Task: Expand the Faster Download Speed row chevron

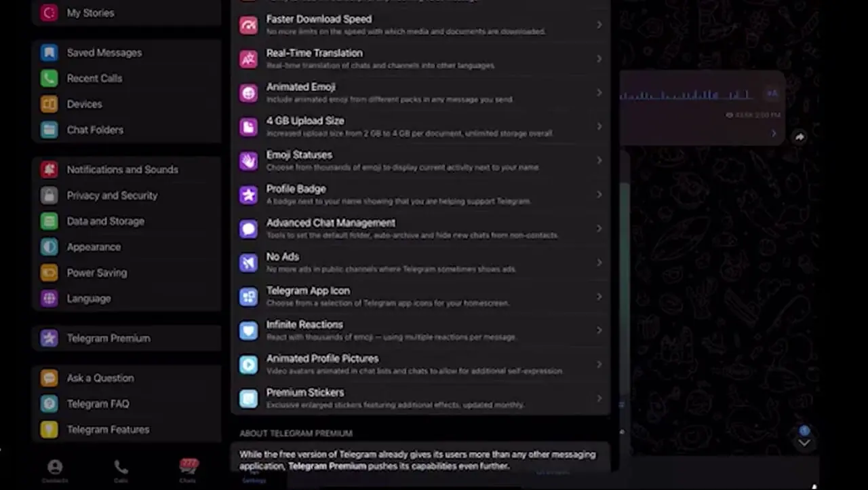Action: 599,25
